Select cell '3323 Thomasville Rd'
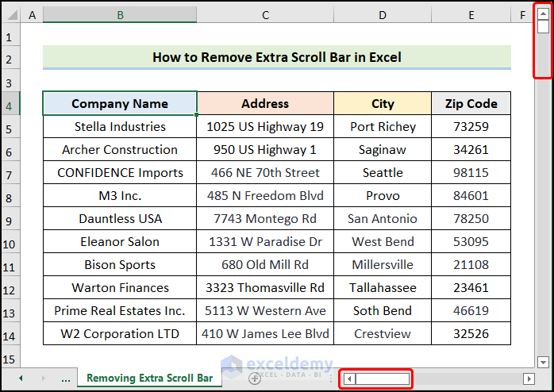This screenshot has width=554, height=392. pyautogui.click(x=265, y=287)
